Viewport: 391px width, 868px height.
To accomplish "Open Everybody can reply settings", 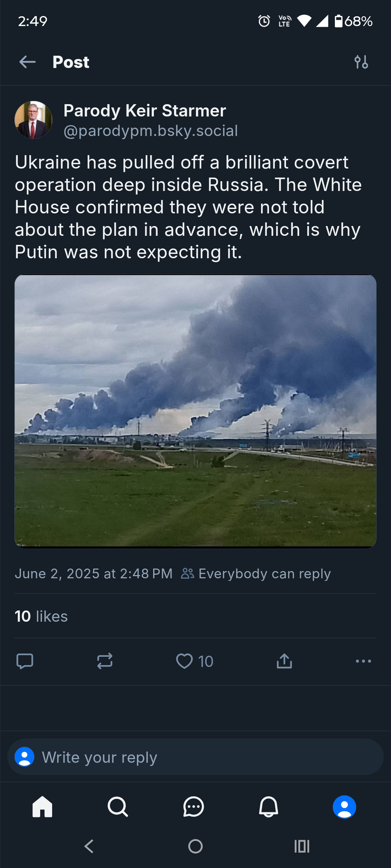I will [x=256, y=574].
